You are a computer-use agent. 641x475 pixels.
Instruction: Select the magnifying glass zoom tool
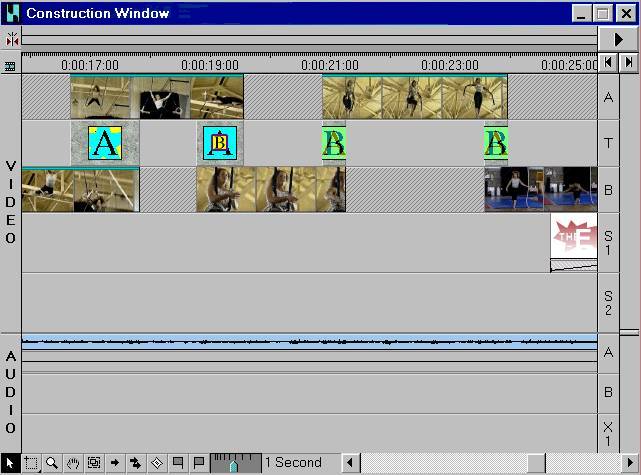click(x=52, y=463)
